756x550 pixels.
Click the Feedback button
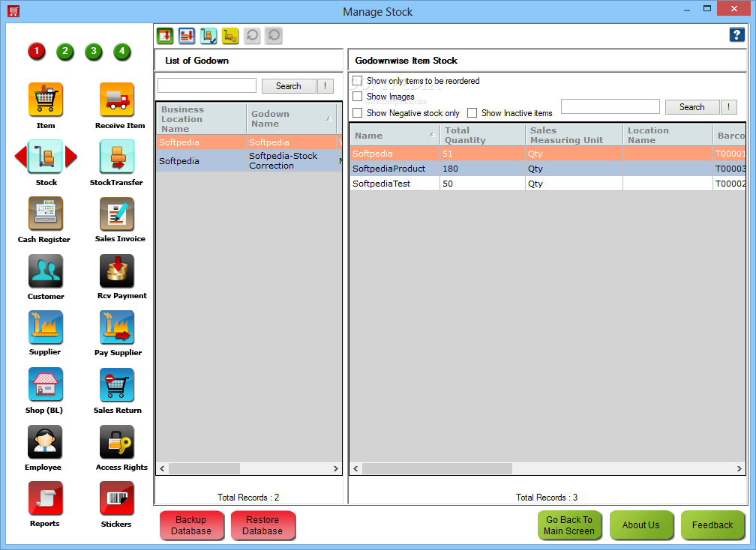click(x=712, y=525)
